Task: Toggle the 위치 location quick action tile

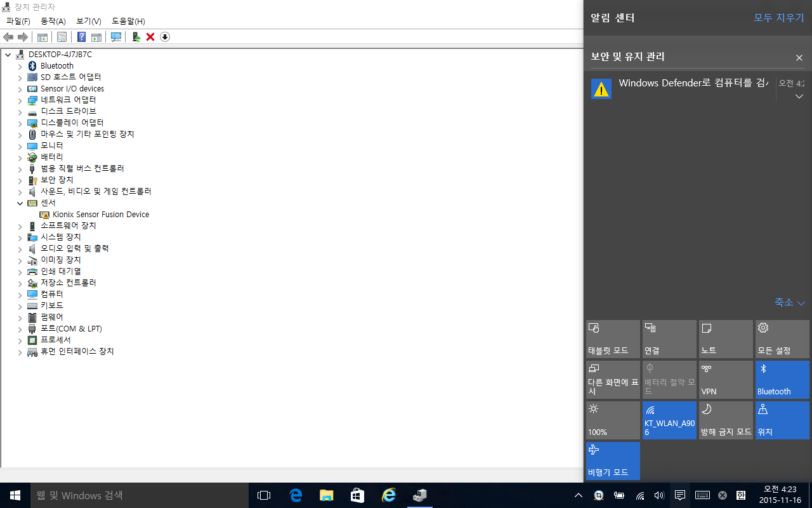Action: pos(782,420)
